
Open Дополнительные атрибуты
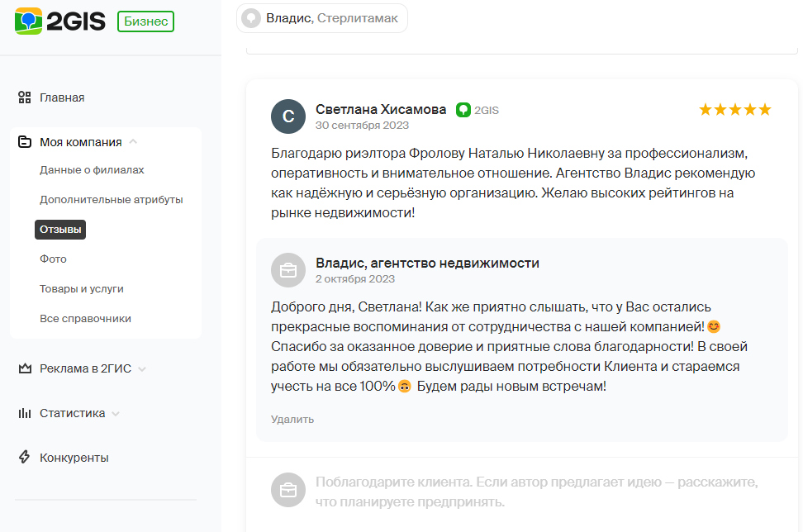[112, 200]
